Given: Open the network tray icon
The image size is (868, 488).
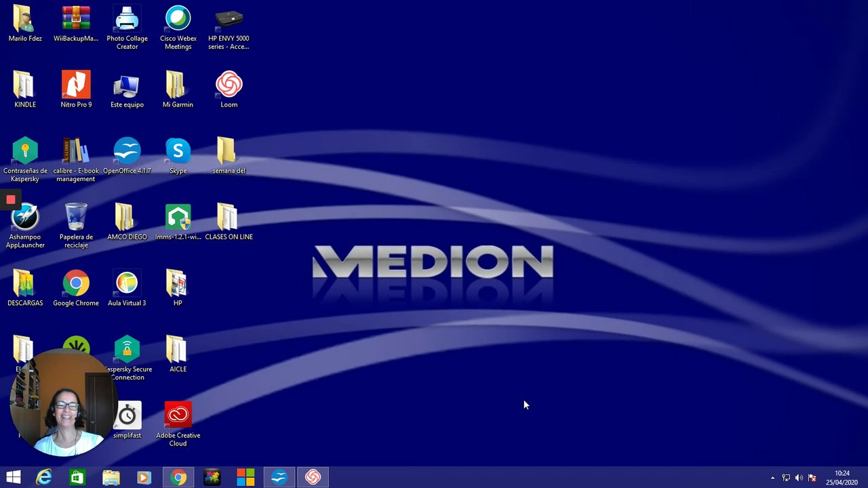Looking at the screenshot, I should coord(786,478).
